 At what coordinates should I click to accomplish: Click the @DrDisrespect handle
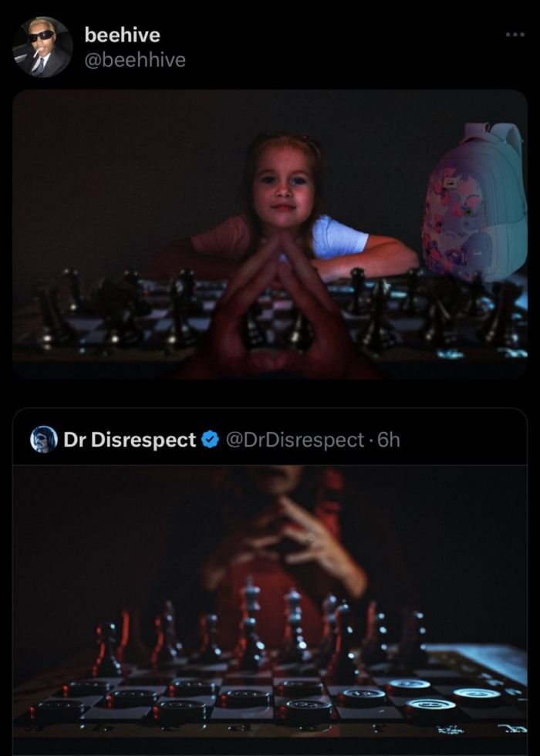295,440
